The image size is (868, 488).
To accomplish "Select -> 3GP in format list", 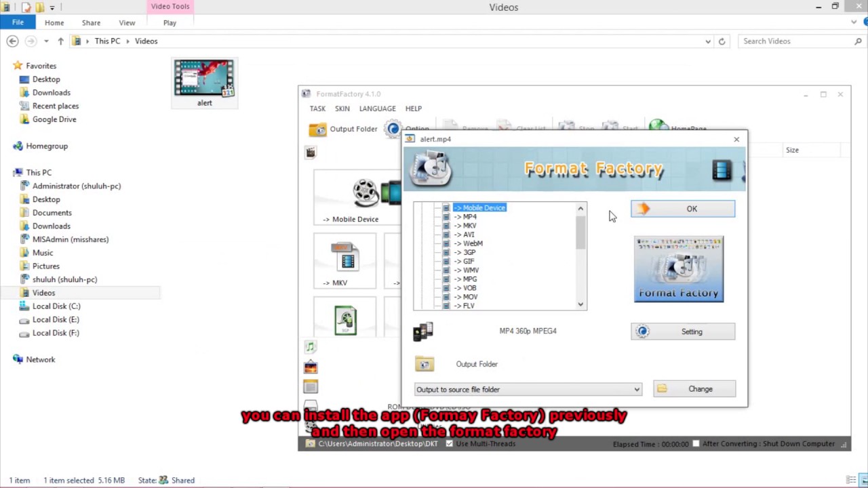I will pyautogui.click(x=465, y=252).
